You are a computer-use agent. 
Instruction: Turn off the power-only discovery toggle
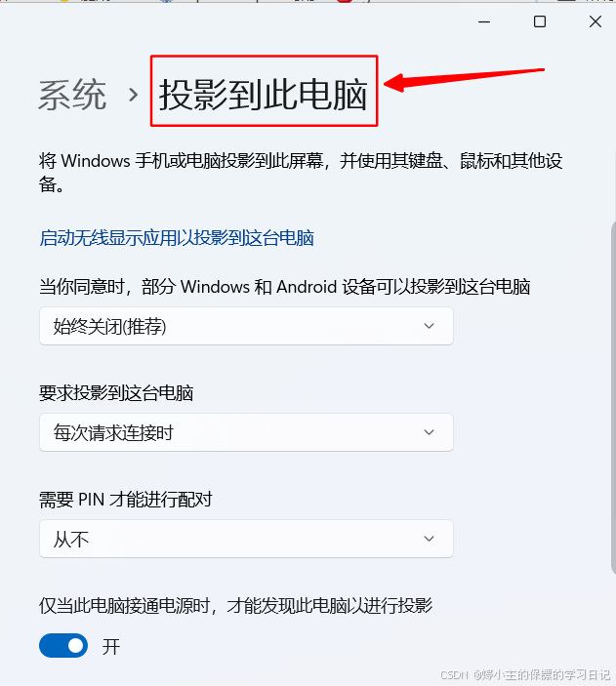pos(63,646)
